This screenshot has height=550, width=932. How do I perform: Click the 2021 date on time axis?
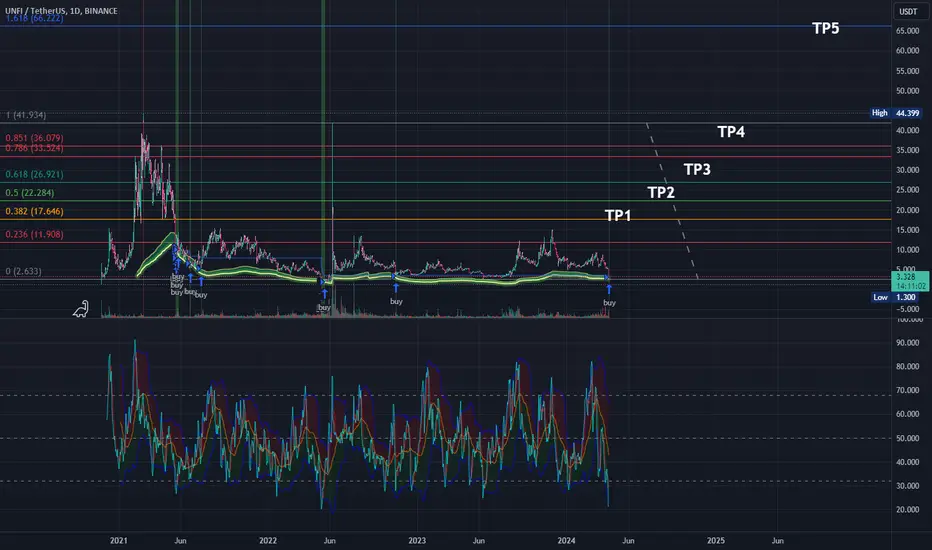[118, 540]
